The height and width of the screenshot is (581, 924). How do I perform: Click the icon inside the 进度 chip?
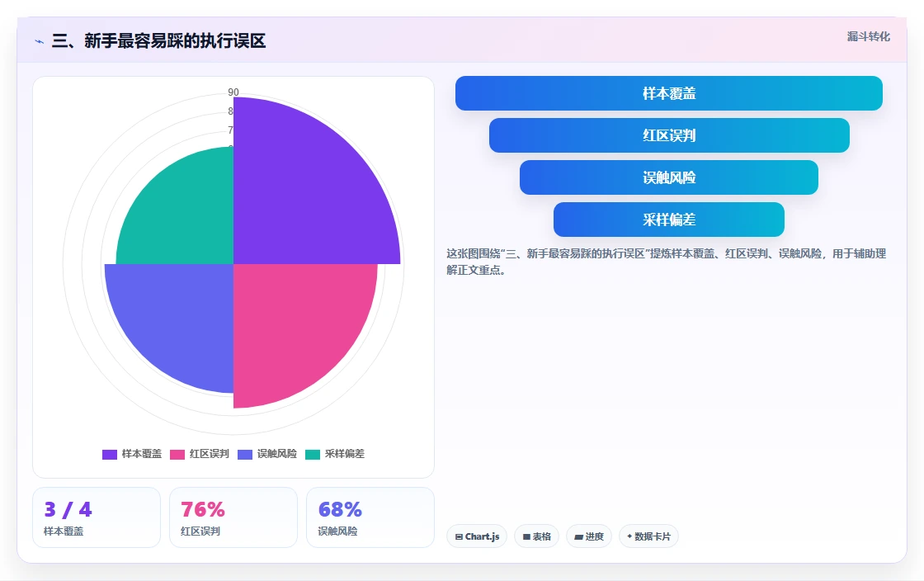point(578,536)
